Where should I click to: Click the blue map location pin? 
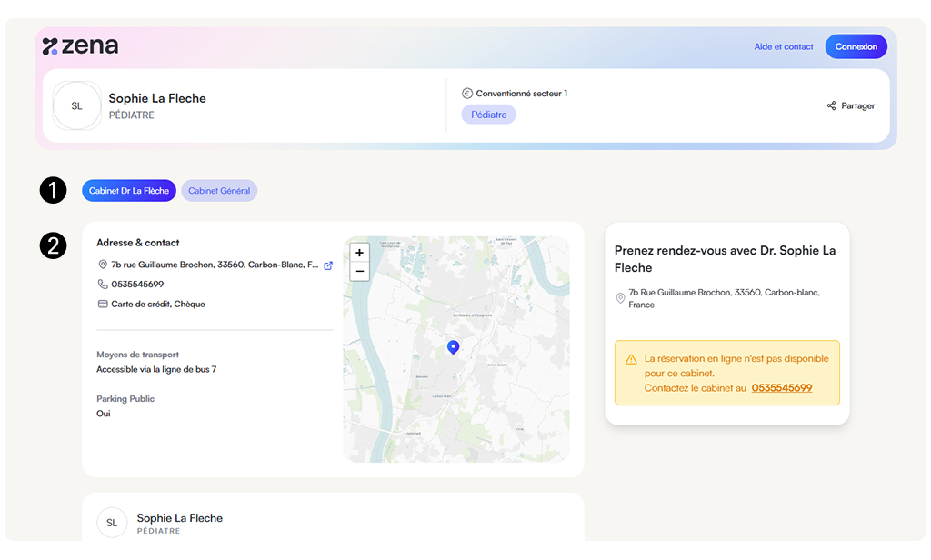click(453, 346)
